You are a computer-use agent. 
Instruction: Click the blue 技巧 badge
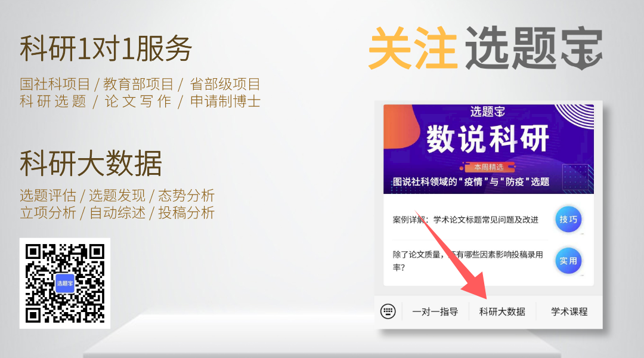[x=568, y=220]
